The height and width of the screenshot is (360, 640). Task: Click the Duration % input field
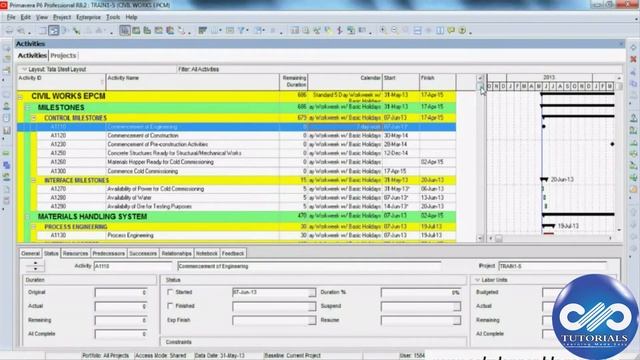point(421,293)
